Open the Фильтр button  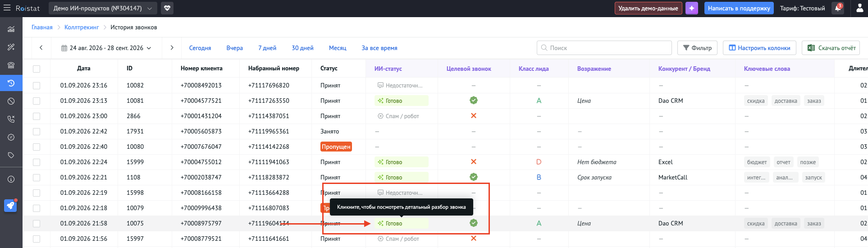tap(697, 48)
